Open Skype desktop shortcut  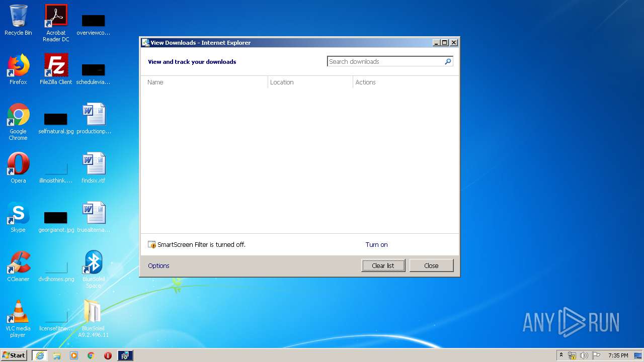[x=18, y=217]
